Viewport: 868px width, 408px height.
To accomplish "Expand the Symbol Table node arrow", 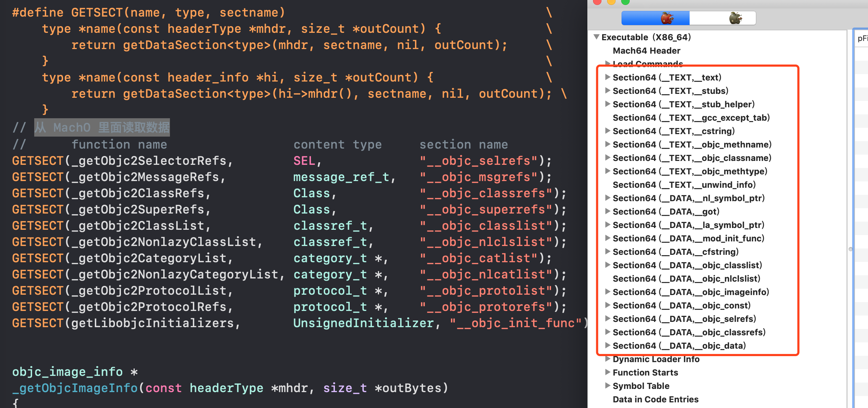I will (x=607, y=385).
